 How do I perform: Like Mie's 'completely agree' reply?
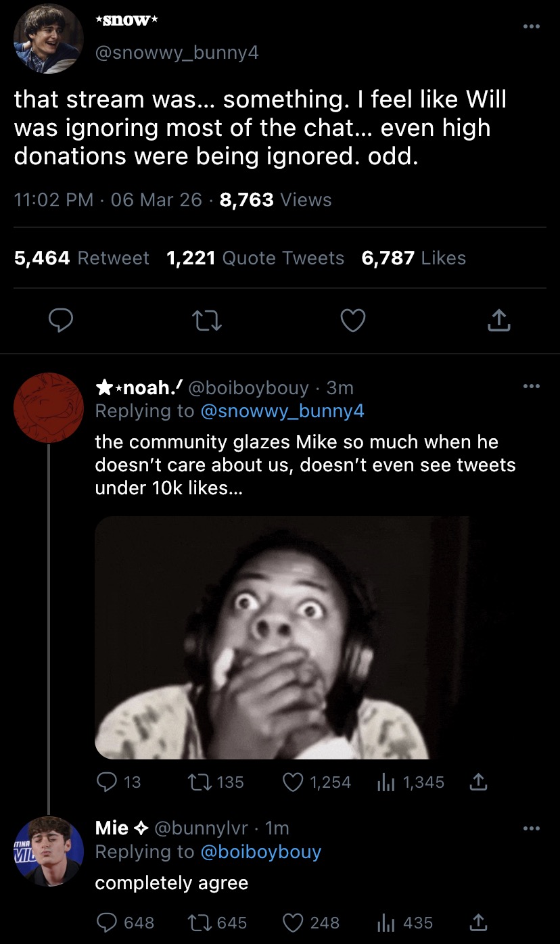[x=292, y=923]
